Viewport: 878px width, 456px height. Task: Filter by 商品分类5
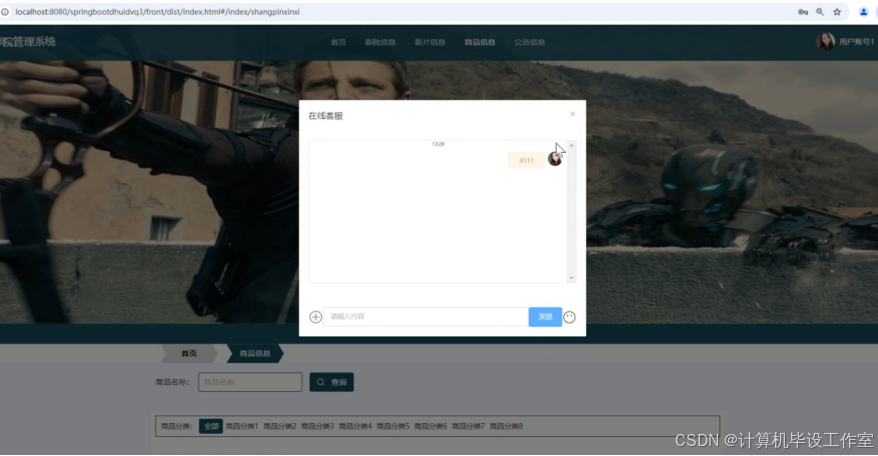pos(393,426)
